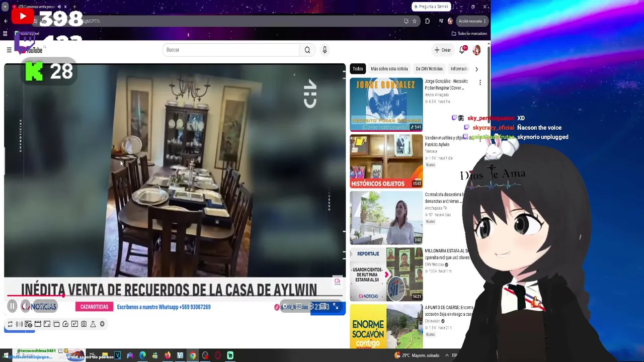
Task: Open the video player settings gear
Action: coord(311,306)
